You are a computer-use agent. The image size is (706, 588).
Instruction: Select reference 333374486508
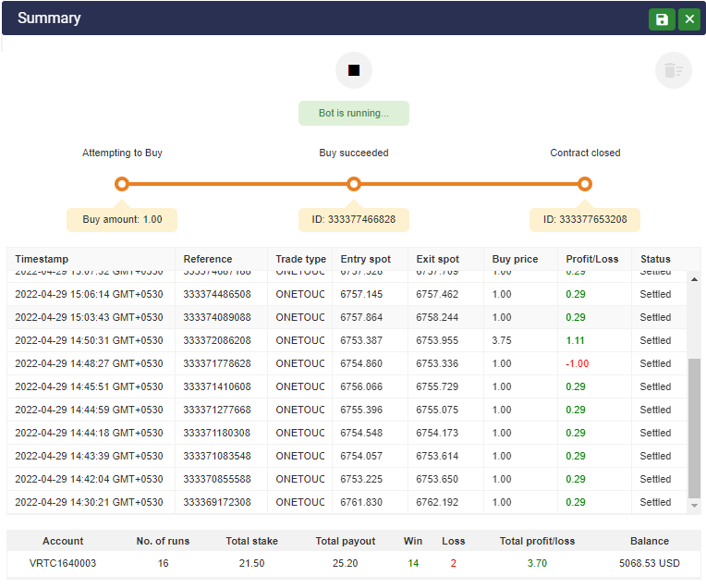click(217, 294)
